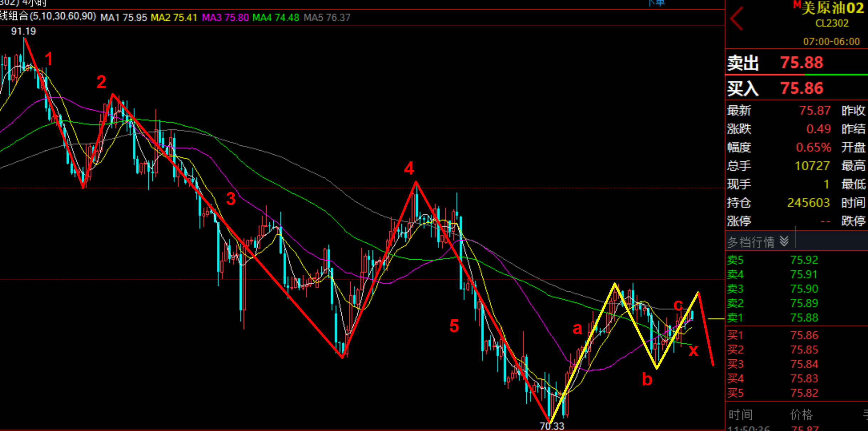Click the 时间 column header in trades list
Screen dimensions: 868x431
point(740,415)
